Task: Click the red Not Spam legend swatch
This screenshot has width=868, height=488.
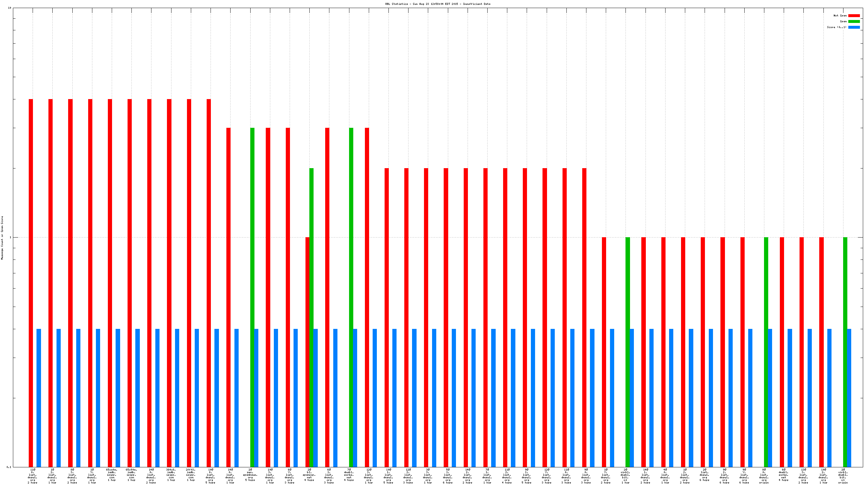Action: (x=854, y=15)
